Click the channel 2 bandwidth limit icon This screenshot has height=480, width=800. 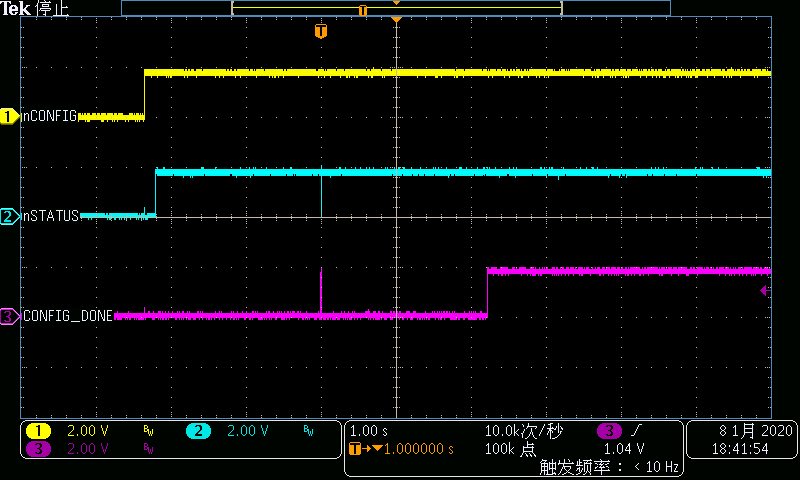coord(308,431)
